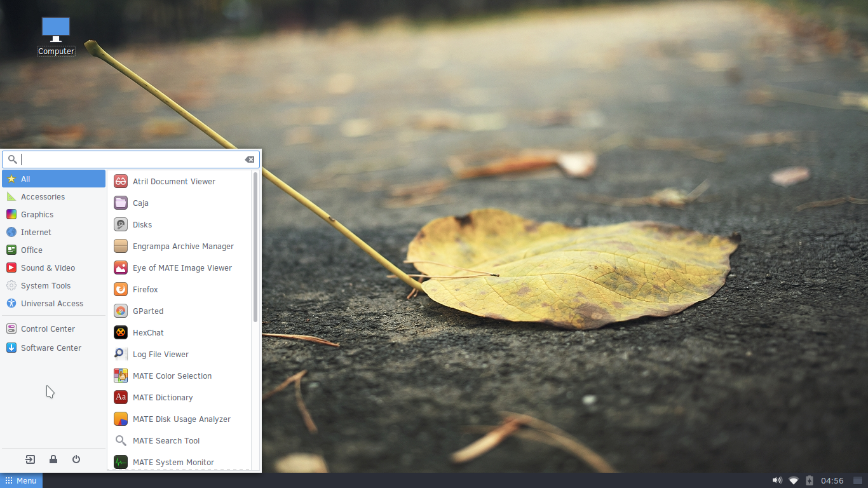Select the Internet category
The width and height of the screenshot is (868, 488).
click(x=53, y=232)
